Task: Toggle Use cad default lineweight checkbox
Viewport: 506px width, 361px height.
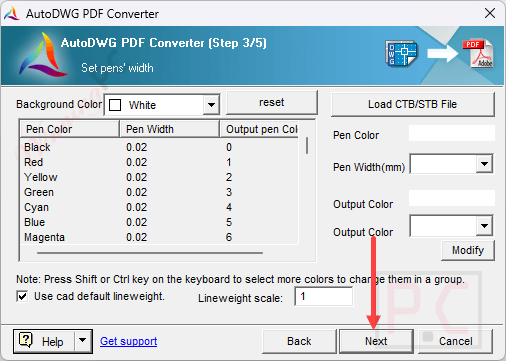Action: click(22, 296)
